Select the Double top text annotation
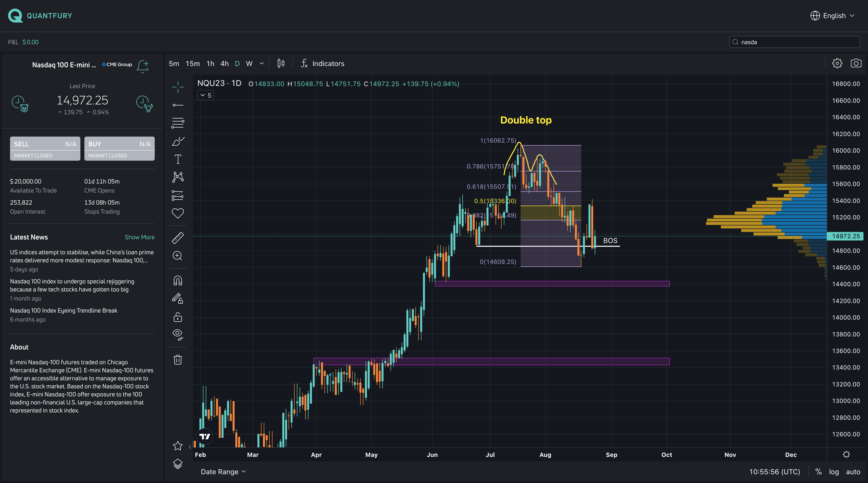This screenshot has height=483, width=868. [x=526, y=120]
